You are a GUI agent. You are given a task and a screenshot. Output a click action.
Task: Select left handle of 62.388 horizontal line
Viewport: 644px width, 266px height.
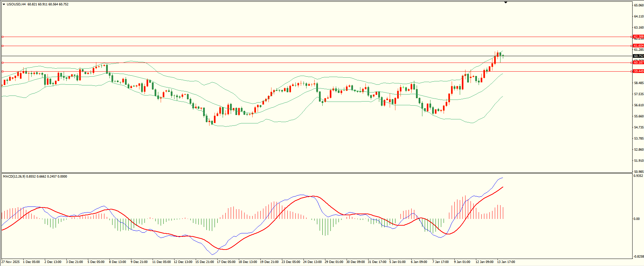2,37
